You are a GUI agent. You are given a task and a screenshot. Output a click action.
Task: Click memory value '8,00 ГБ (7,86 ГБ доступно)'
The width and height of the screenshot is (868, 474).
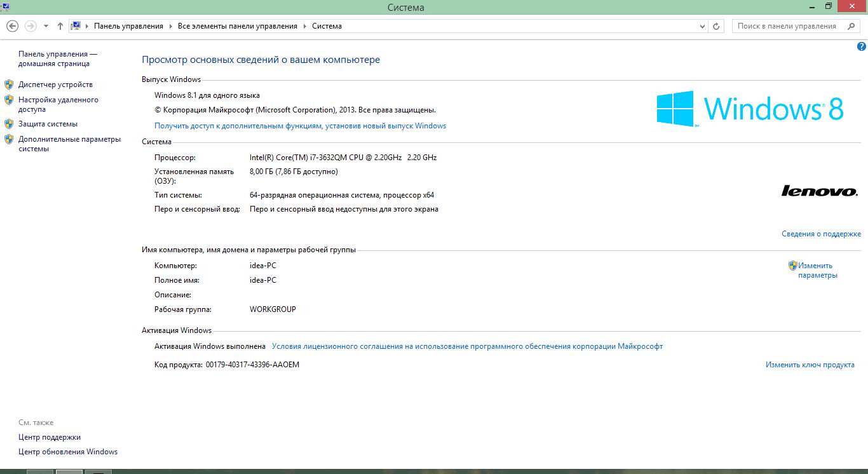(x=294, y=172)
